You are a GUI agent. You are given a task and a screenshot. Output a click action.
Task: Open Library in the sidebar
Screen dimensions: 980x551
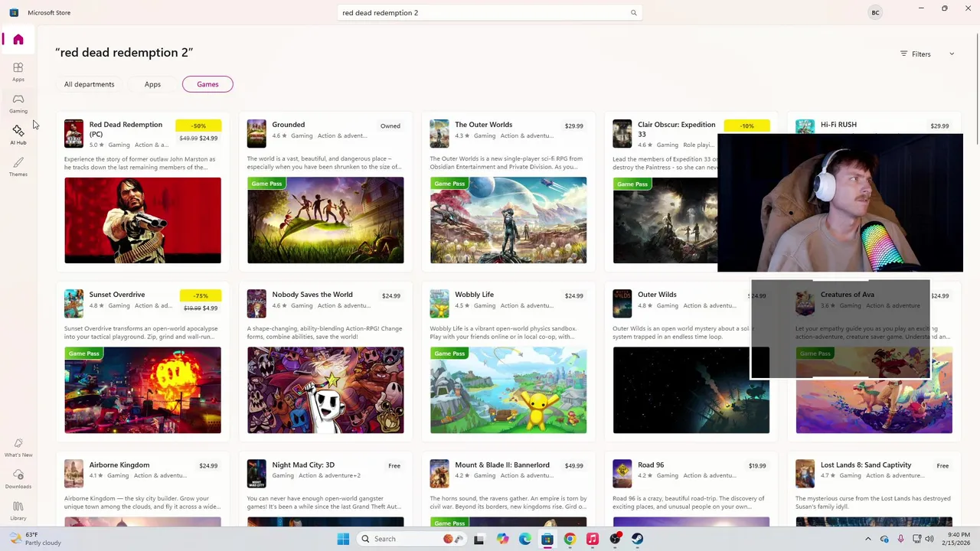coord(18,511)
